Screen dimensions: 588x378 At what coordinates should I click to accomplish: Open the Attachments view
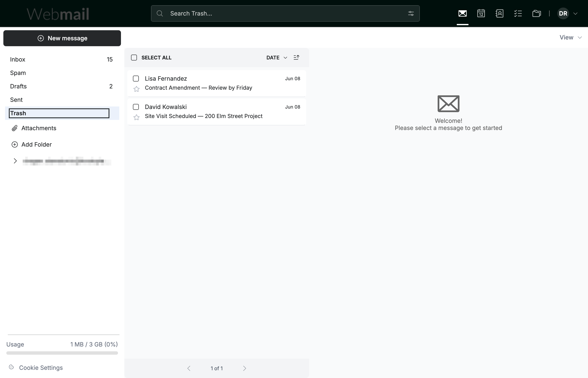point(39,128)
